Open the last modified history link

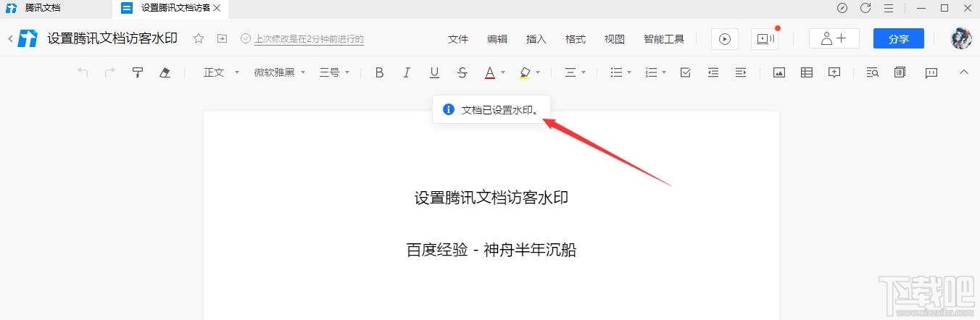coord(309,39)
